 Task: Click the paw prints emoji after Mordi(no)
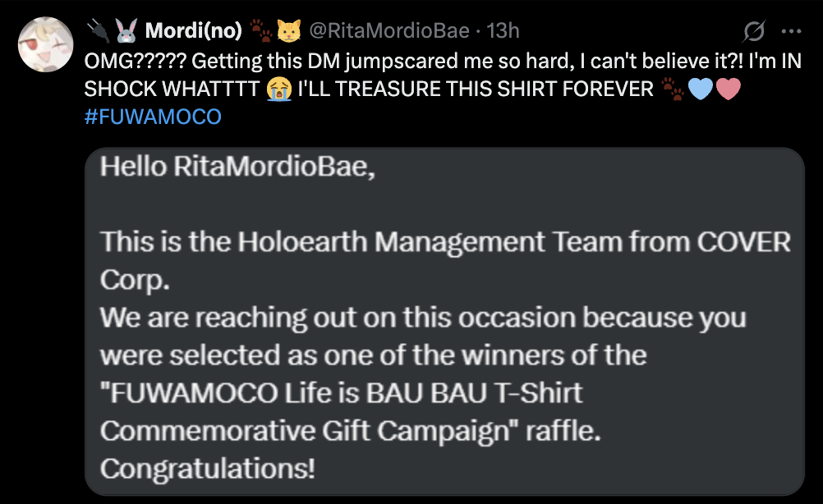(261, 30)
